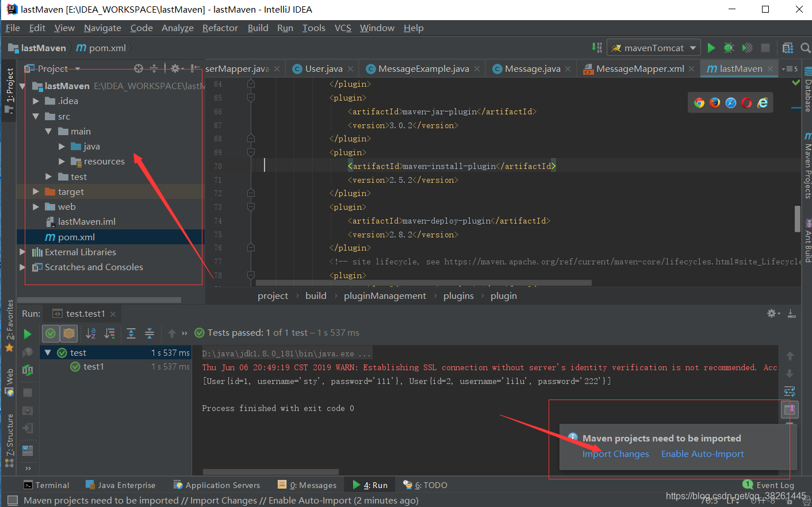The width and height of the screenshot is (812, 507).
Task: Collapse all test results
Action: (150, 333)
